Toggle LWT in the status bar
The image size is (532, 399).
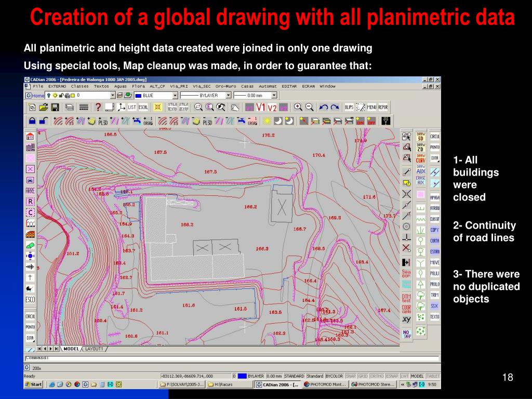404,376
